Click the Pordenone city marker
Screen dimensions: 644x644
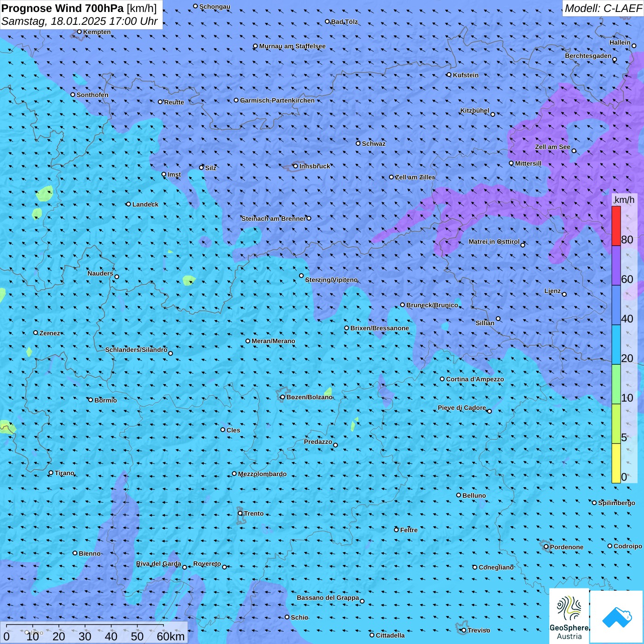click(x=546, y=547)
